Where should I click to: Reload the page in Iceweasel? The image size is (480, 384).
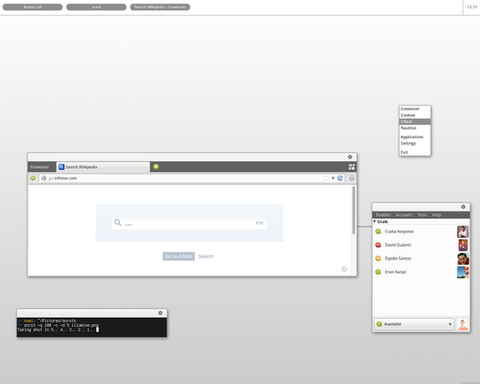click(340, 178)
